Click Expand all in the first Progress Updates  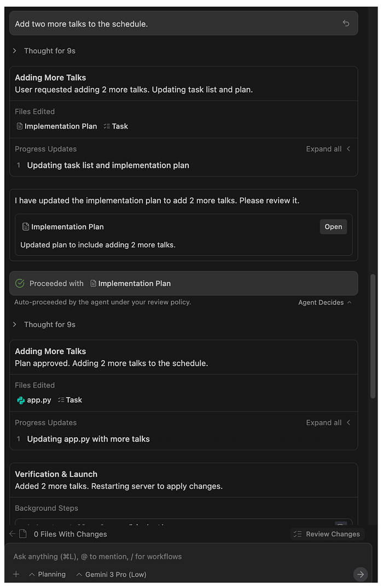(328, 149)
